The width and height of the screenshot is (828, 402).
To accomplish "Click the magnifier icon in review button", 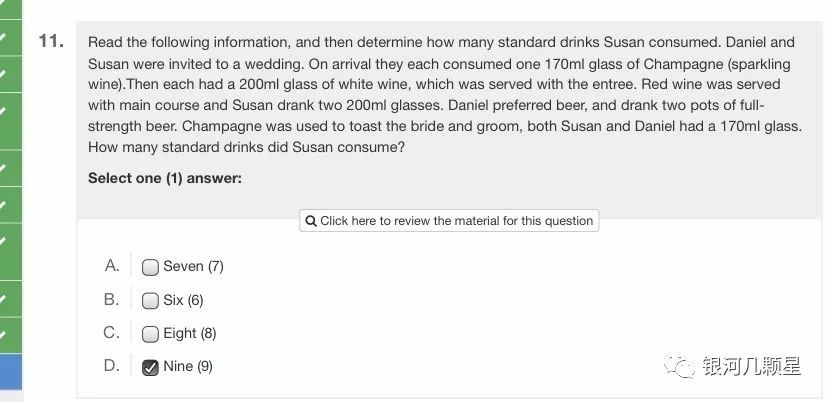I will pyautogui.click(x=311, y=221).
